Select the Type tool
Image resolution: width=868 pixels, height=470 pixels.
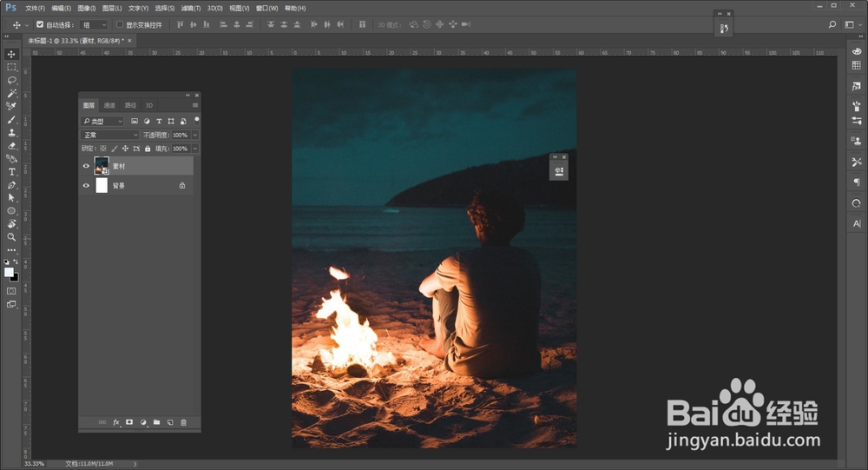click(x=11, y=172)
